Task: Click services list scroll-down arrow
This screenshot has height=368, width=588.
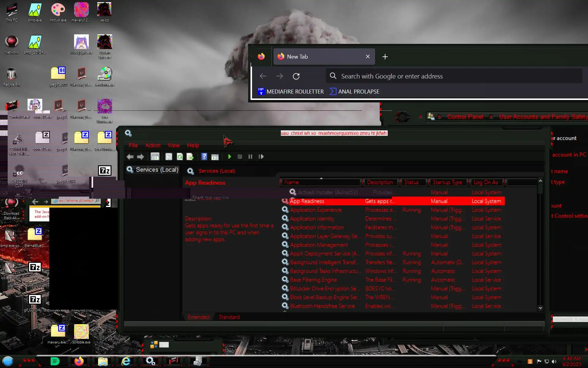Action: [x=540, y=308]
